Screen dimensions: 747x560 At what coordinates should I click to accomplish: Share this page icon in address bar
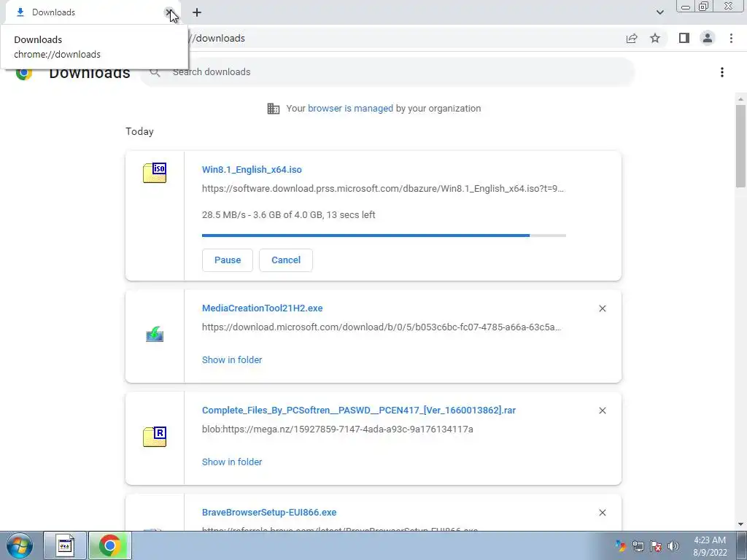pos(632,38)
